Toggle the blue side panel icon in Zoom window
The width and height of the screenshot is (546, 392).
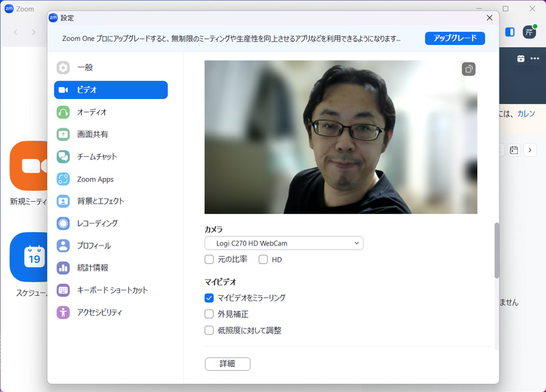click(510, 32)
